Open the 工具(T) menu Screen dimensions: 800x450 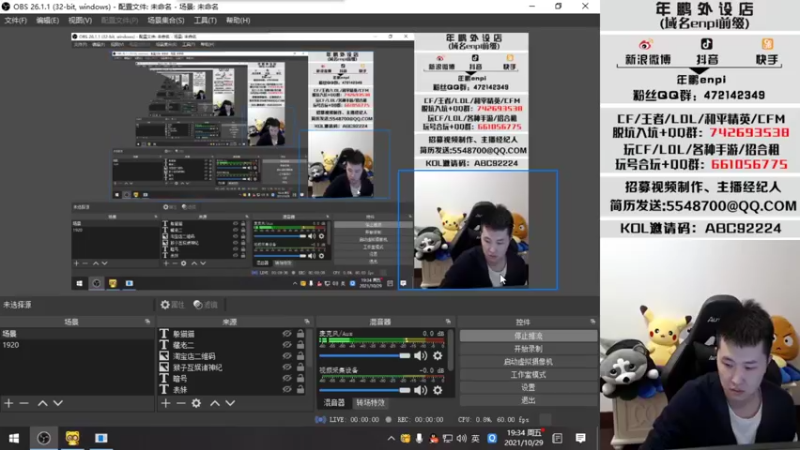click(x=205, y=20)
